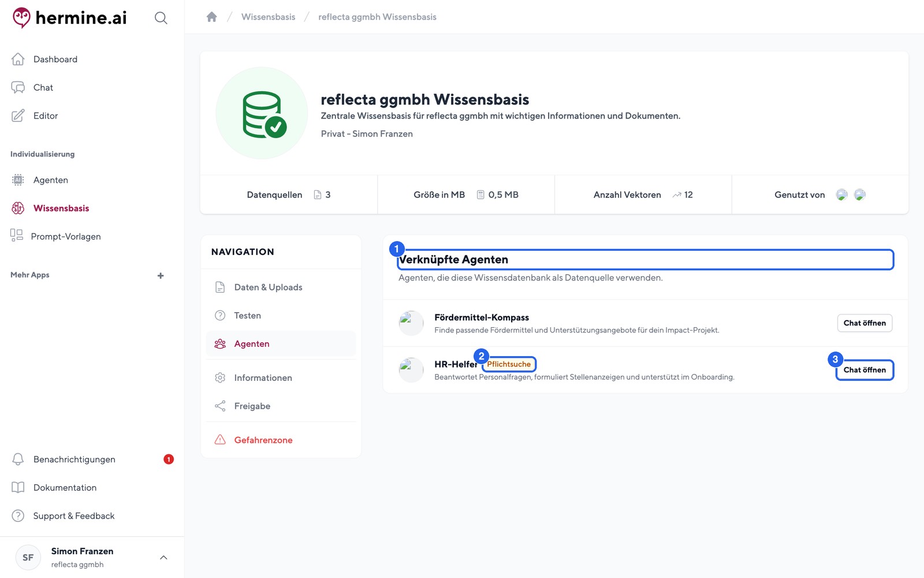
Task: Click the hermine.ai logo
Action: click(69, 18)
